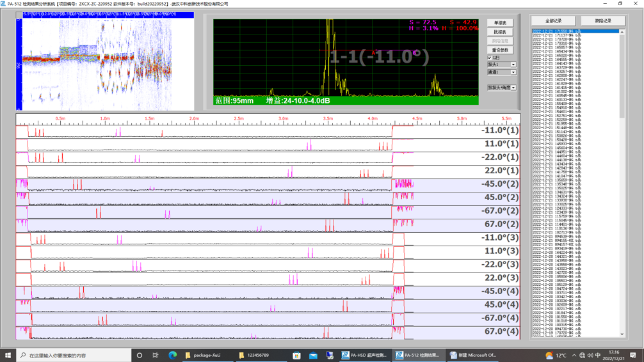The width and height of the screenshot is (644, 362).
Task: Select record 2022-12-21 170728
Action: (576, 40)
